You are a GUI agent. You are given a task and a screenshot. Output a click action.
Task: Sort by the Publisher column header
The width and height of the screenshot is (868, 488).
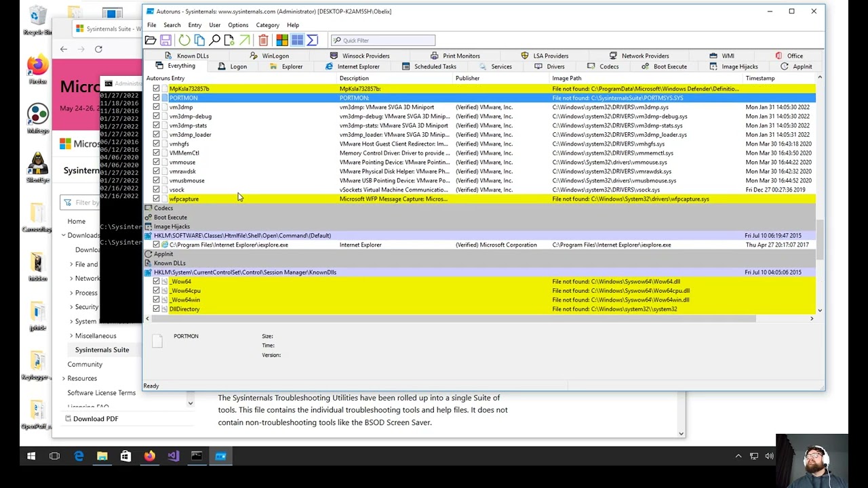(467, 78)
